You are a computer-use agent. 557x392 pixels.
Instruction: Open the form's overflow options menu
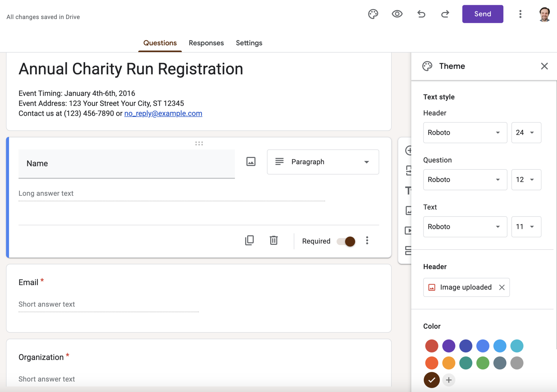pyautogui.click(x=520, y=14)
